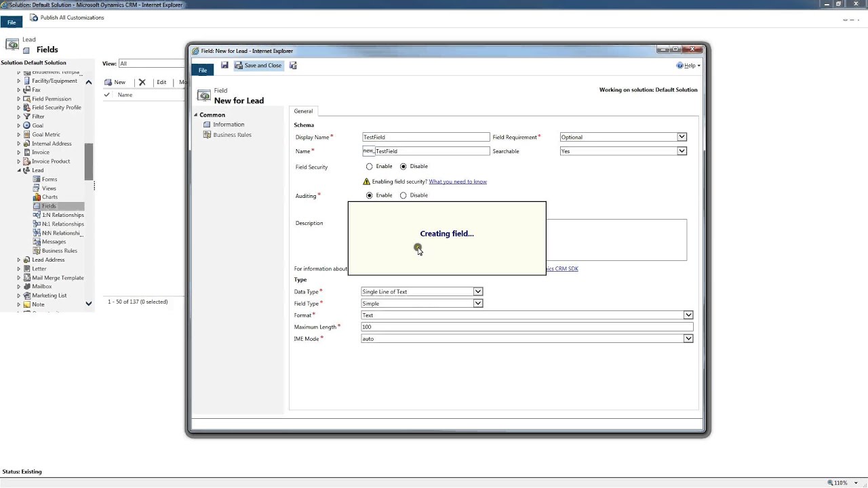Click the Messages icon under Lead

pos(37,241)
